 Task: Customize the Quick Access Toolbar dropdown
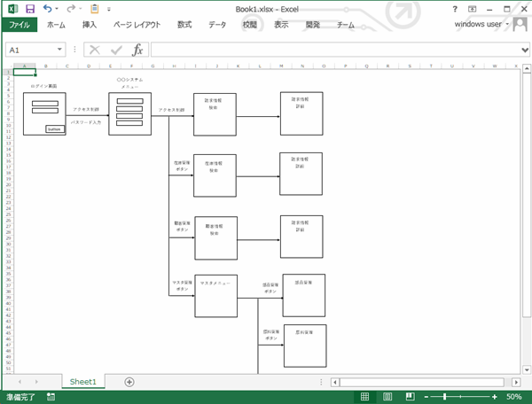click(x=109, y=9)
